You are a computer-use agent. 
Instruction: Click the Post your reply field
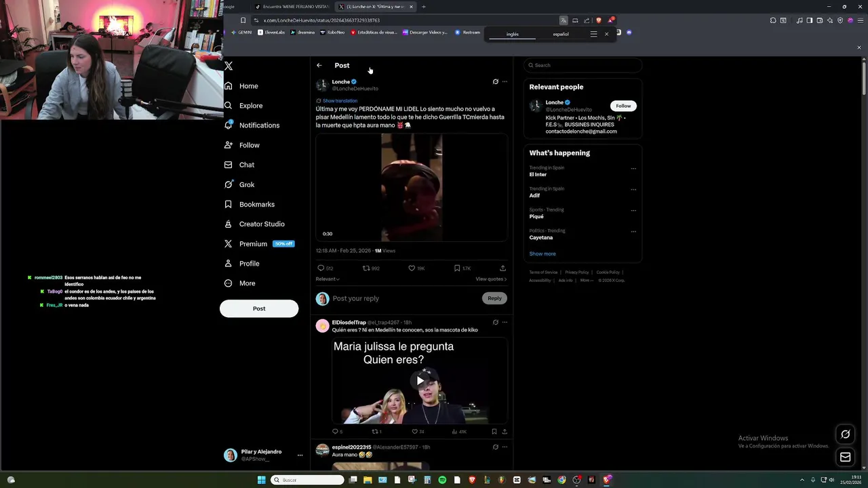405,298
